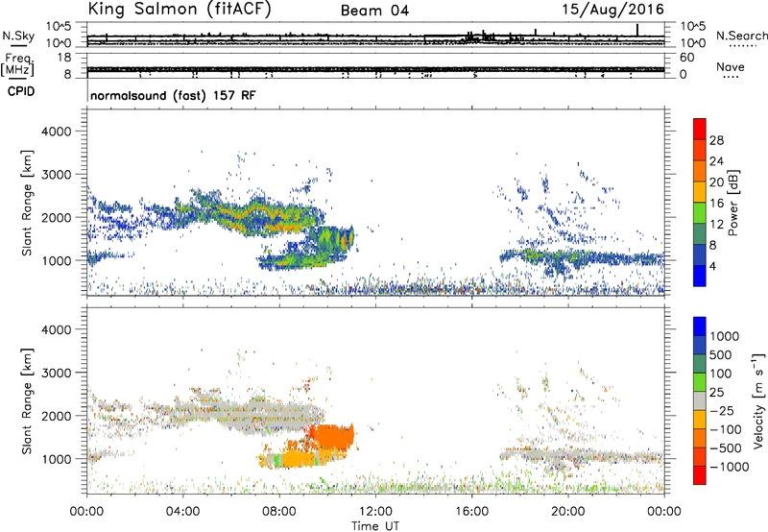768x532 pixels.
Task: Click the 'Velocity [m s⁻¹]' colorbar label
Action: click(x=758, y=400)
